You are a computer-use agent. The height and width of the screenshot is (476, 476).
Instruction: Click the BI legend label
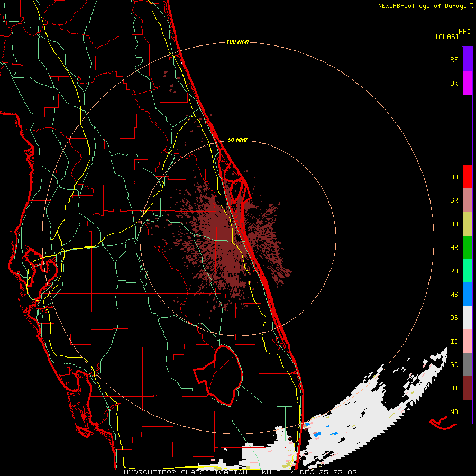pyautogui.click(x=454, y=388)
